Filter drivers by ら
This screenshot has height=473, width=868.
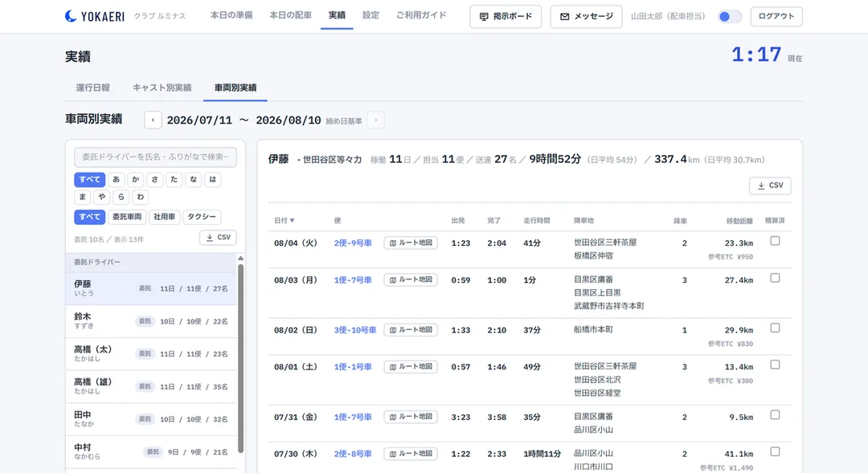coord(121,197)
